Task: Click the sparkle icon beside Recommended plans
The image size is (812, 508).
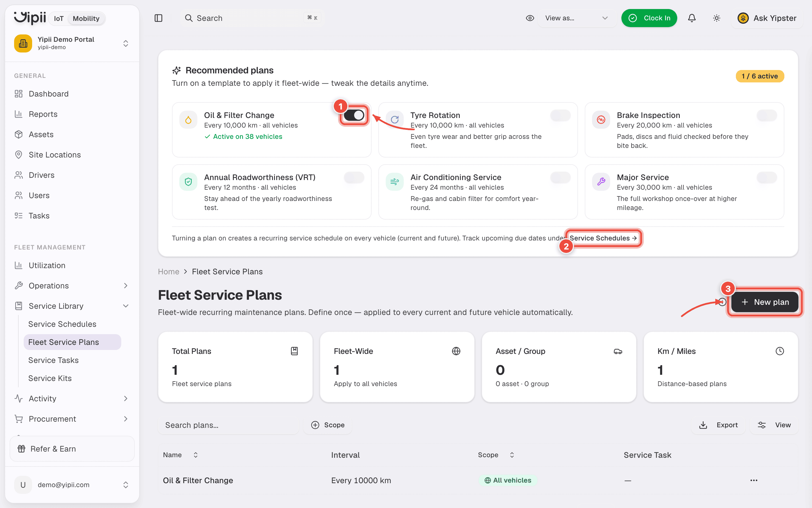Action: [176, 70]
